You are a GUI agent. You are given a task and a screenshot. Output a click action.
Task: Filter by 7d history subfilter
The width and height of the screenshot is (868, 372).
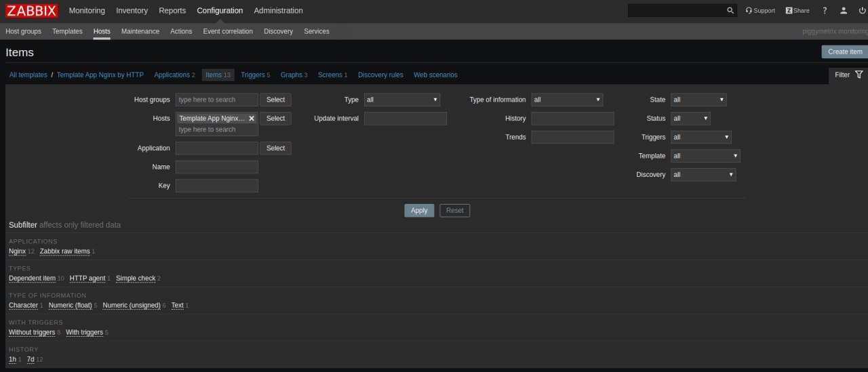click(31, 360)
